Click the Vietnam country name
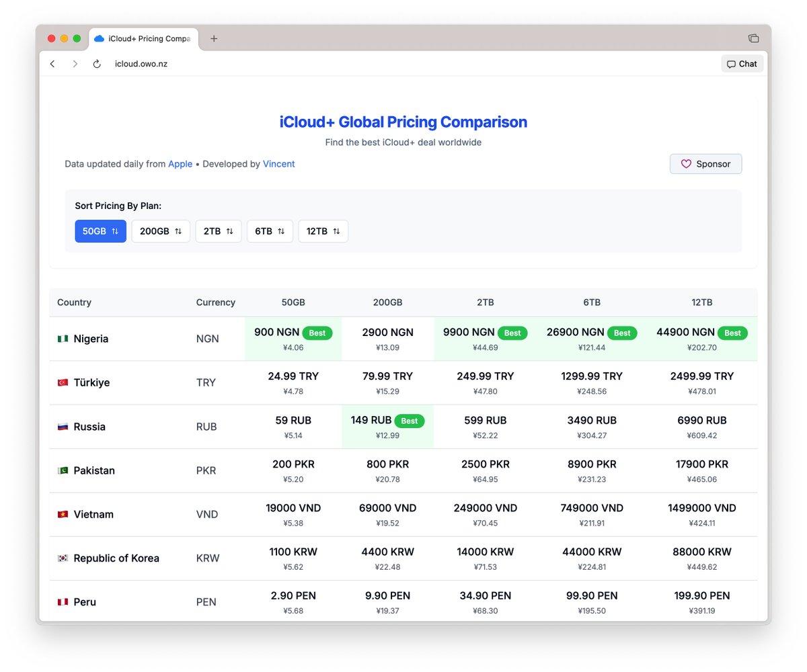Image resolution: width=807 pixels, height=672 pixels. tap(93, 515)
